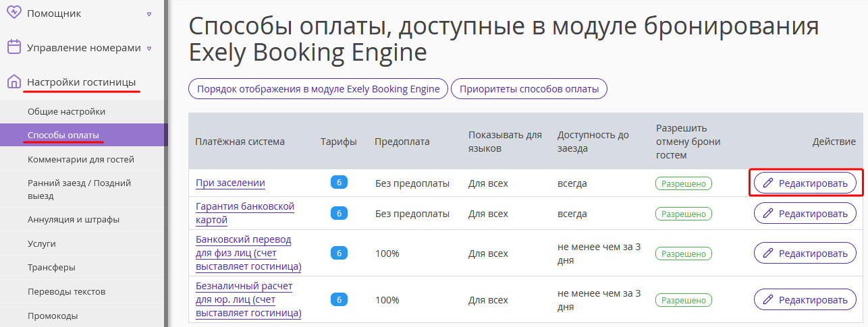
Task: Open the Гарантия банковской картой link
Action: [245, 213]
